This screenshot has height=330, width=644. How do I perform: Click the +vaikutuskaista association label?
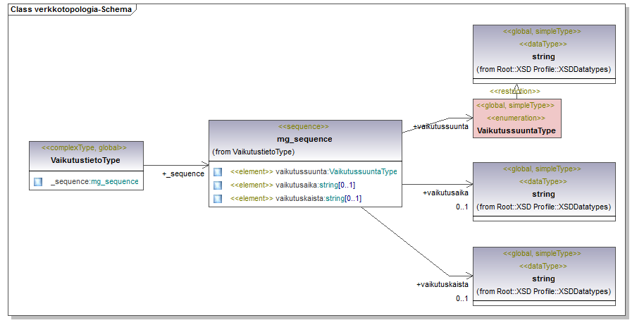[x=442, y=284]
